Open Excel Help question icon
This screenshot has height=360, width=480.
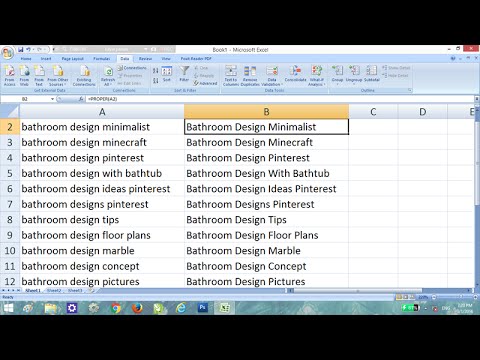point(453,58)
